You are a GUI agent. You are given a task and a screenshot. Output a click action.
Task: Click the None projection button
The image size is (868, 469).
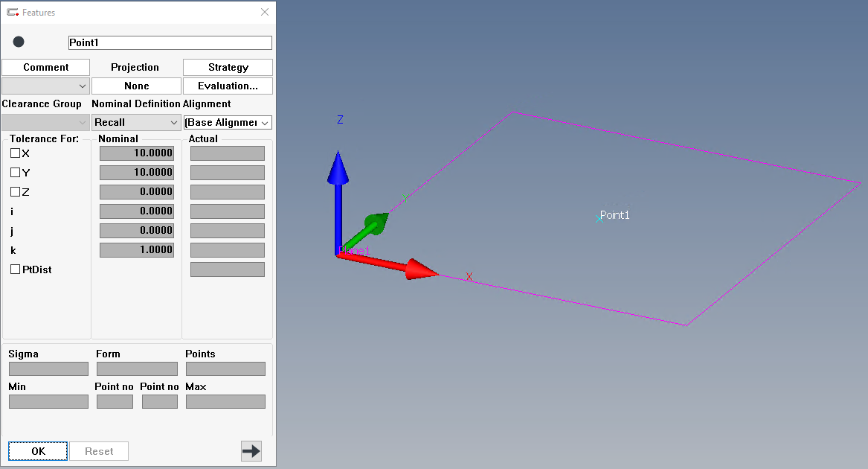(136, 86)
